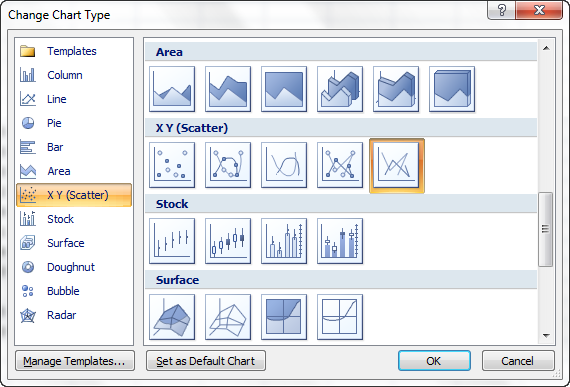Choose the 100% Stacked Area chart
This screenshot has height=387, width=570.
(284, 89)
